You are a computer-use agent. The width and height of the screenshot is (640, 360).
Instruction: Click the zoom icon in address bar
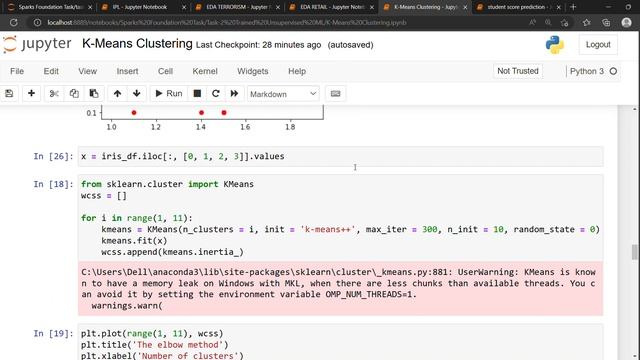548,22
